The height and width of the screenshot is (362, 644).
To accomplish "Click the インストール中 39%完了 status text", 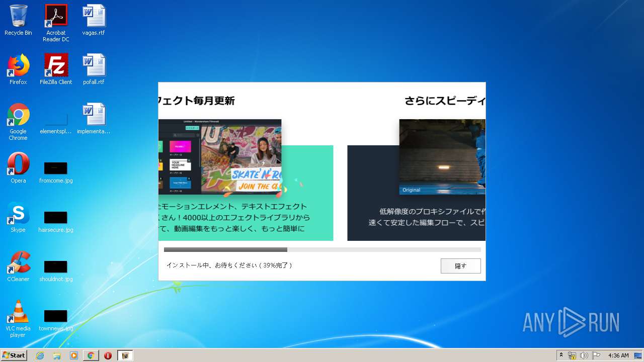I will click(x=229, y=265).
